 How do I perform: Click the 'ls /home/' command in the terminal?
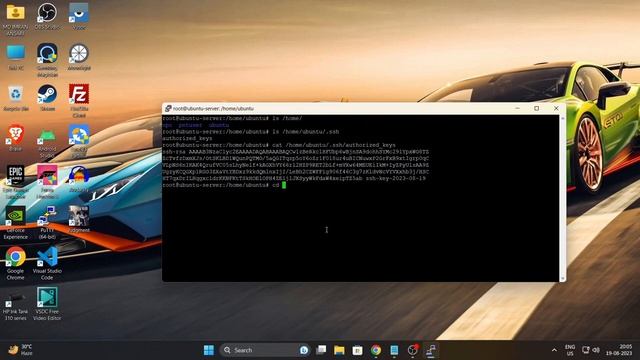287,118
